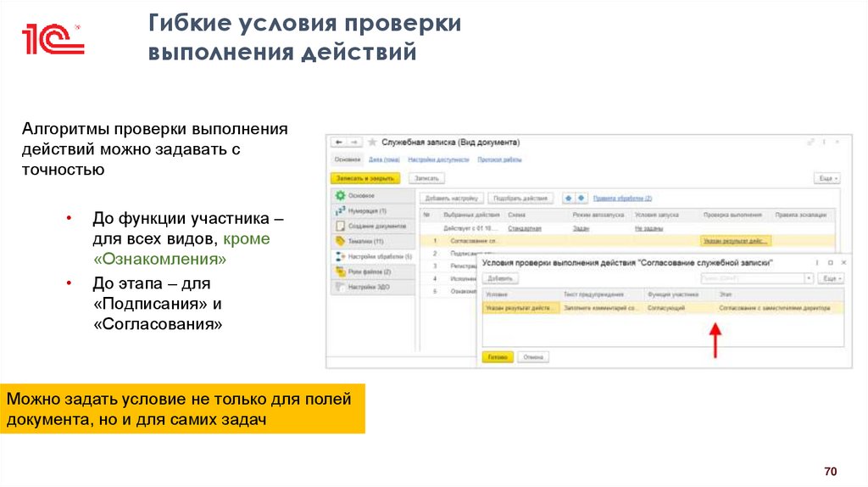Click the tag icon for Тематики
Viewport: 868px width, 487px height.
point(340,241)
